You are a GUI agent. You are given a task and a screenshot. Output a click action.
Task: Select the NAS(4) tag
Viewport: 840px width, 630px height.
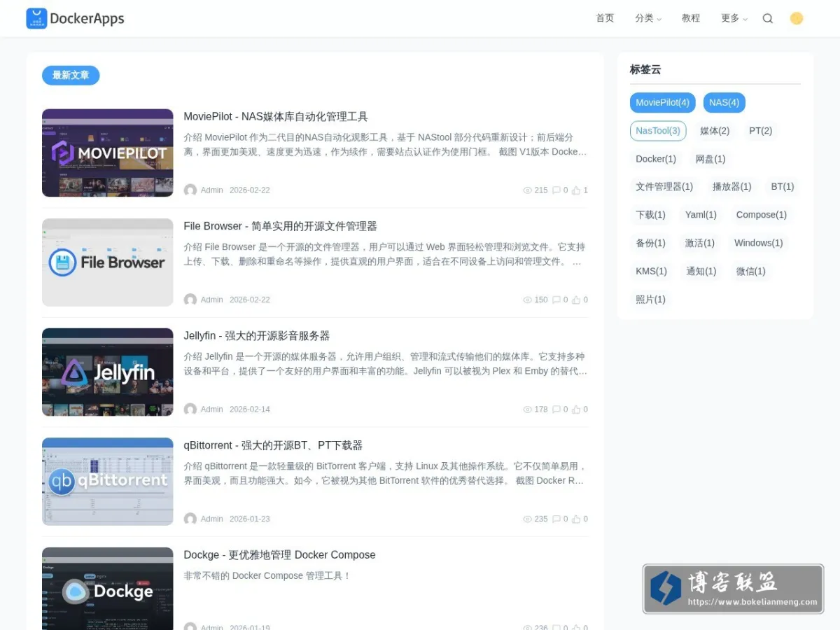pos(724,103)
